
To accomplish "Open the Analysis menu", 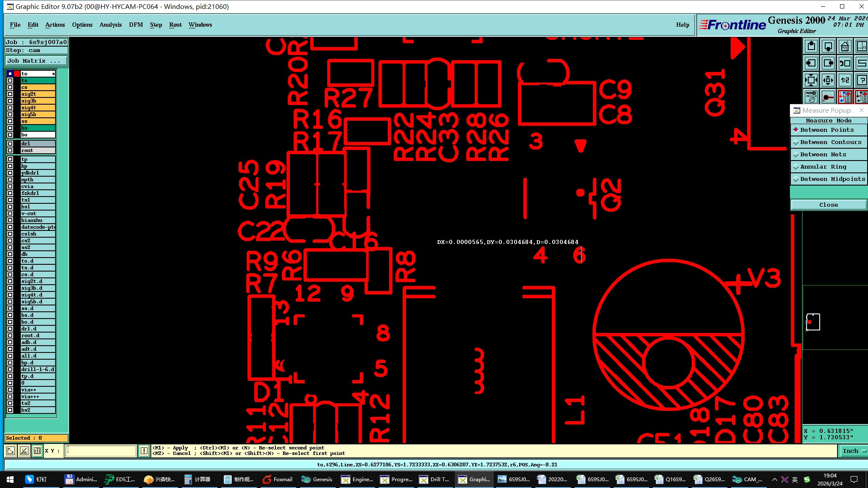I will click(110, 25).
